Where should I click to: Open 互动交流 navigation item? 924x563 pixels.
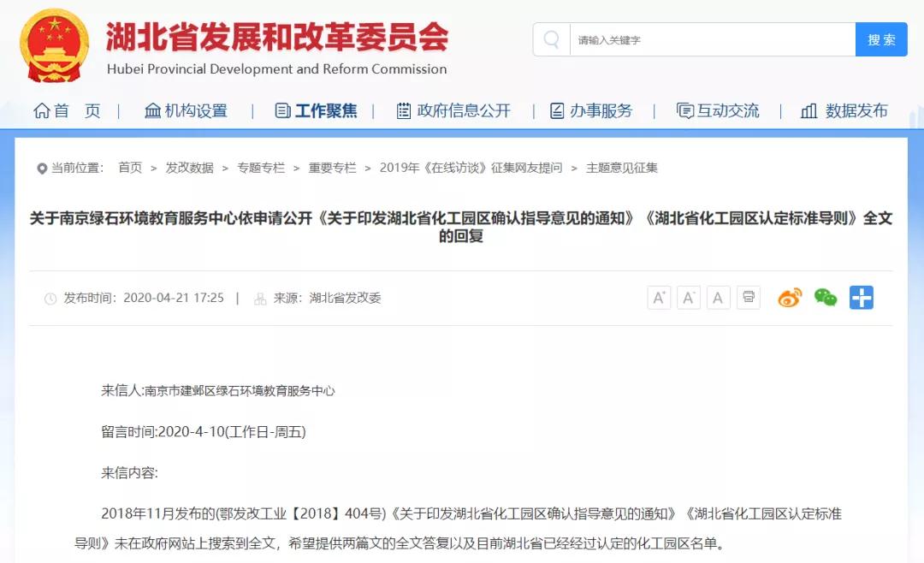point(718,110)
